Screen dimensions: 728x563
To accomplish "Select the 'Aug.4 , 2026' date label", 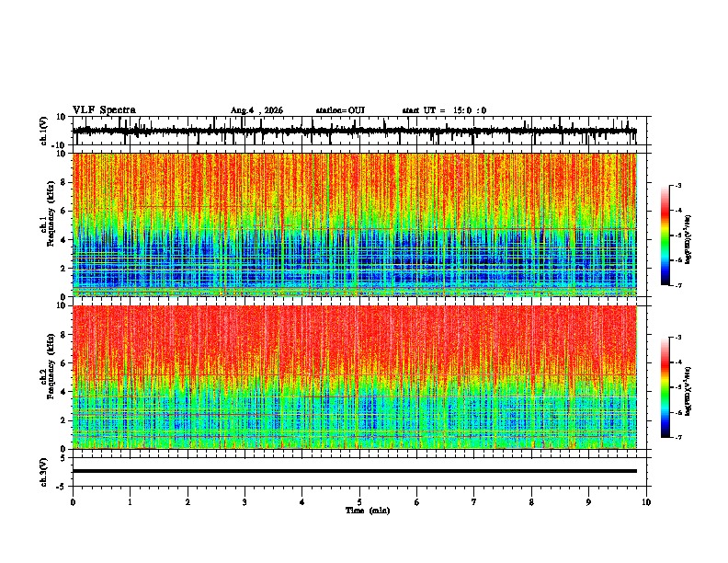I will tap(256, 110).
